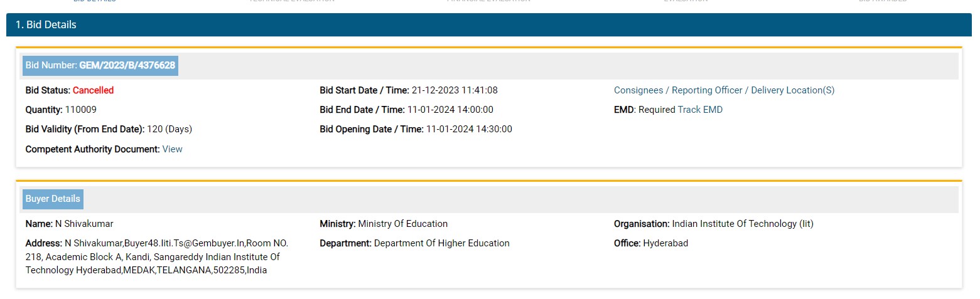
Task: Click the Bid Start Date value 21-12-2023 11:41:08
Action: (x=455, y=90)
